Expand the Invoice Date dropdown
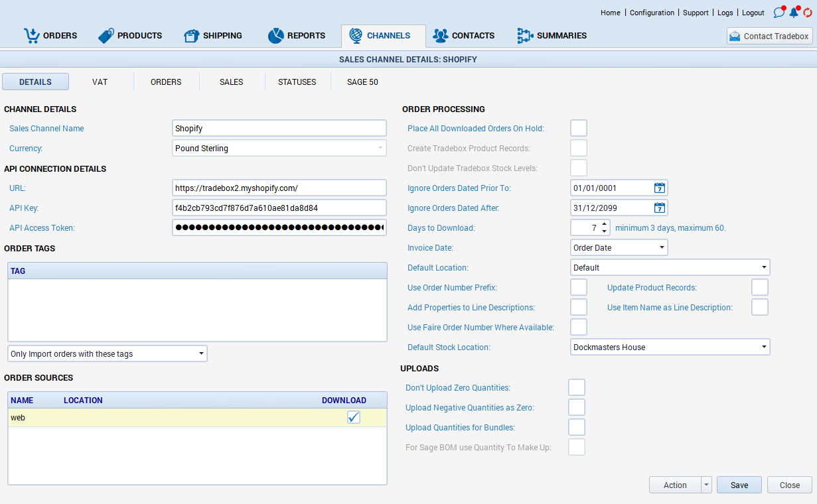This screenshot has width=817, height=504. coord(662,248)
